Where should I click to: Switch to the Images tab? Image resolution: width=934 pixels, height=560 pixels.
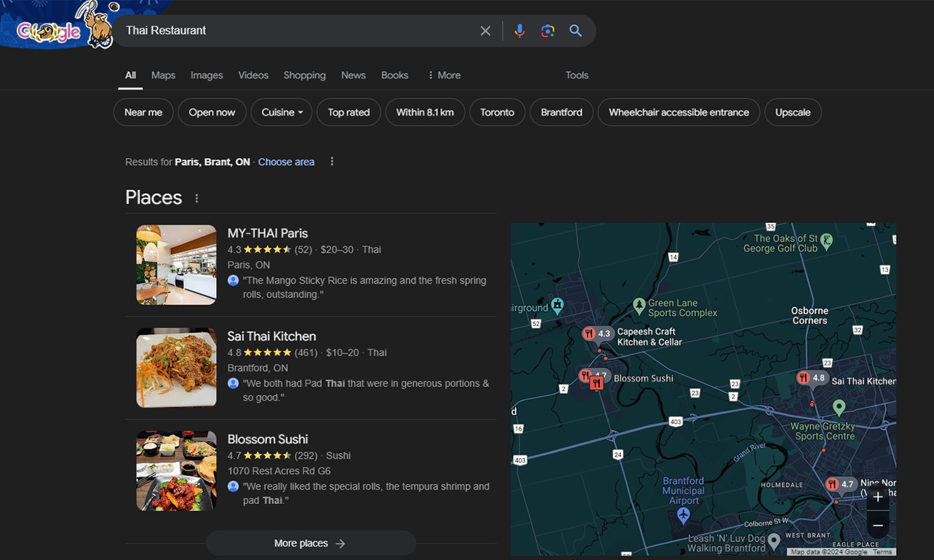pyautogui.click(x=207, y=75)
